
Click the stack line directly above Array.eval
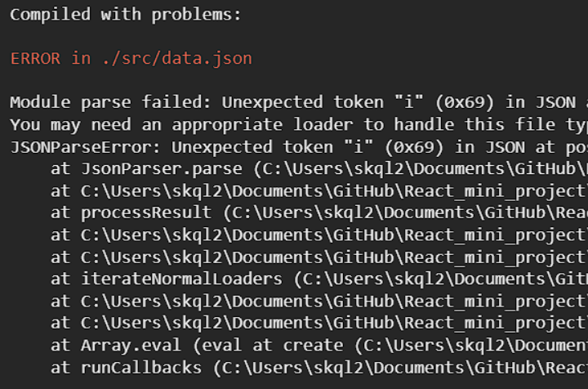click(x=327, y=324)
